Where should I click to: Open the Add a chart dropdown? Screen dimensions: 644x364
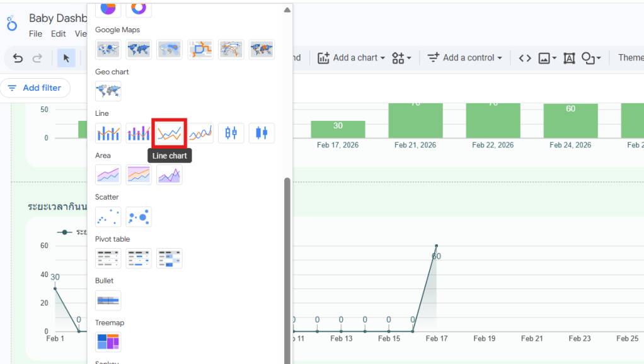[351, 58]
